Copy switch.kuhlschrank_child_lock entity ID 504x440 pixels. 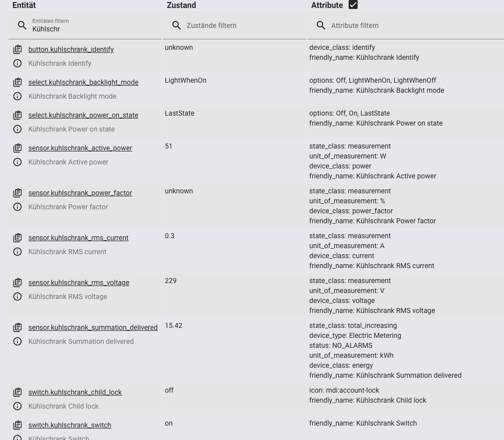click(17, 392)
